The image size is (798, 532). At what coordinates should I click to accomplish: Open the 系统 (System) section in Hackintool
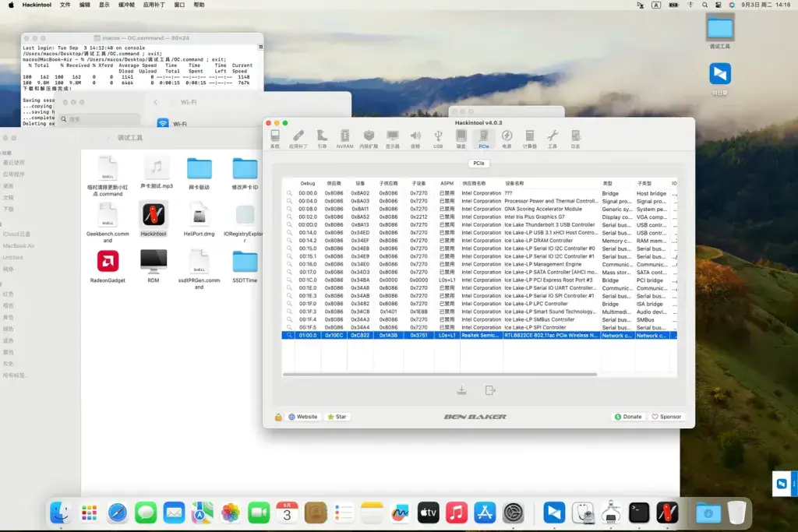tap(275, 139)
